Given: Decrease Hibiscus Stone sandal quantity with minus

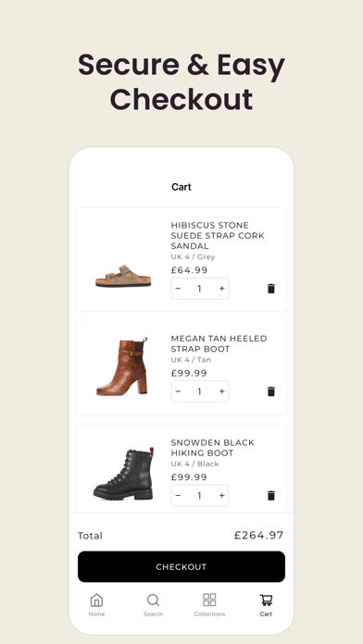Looking at the screenshot, I should (x=178, y=289).
